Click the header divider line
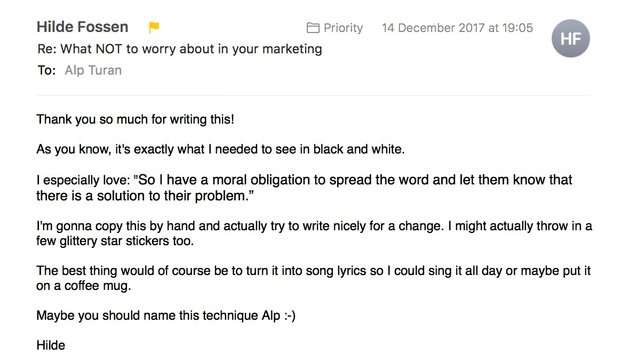Screen dimensions: 621x364 pos(313,95)
